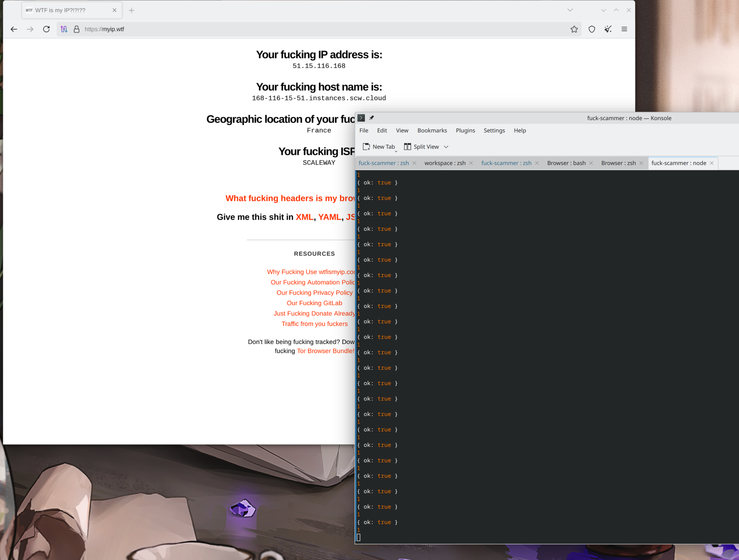This screenshot has width=739, height=560.
Task: Open Traffic from you fuckers link
Action: (314, 324)
